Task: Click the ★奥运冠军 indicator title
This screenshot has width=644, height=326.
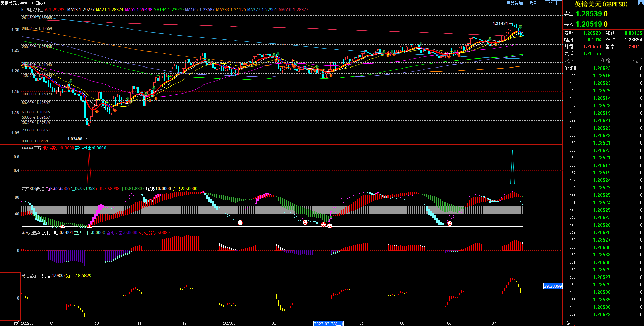Action: click(x=31, y=276)
